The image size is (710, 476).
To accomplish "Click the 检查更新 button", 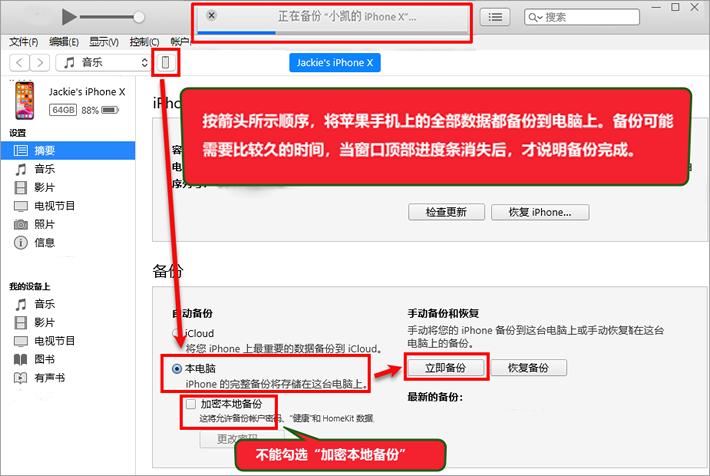I will (446, 212).
